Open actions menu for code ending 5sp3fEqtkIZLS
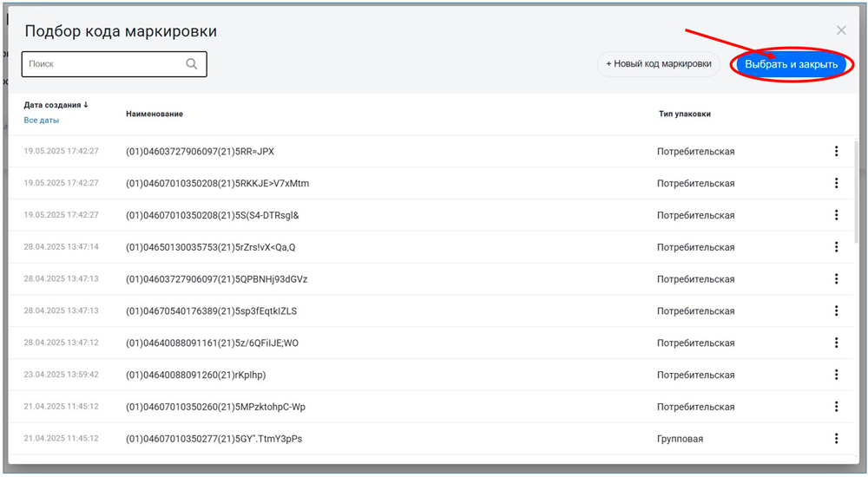The width and height of the screenshot is (868, 477). (x=836, y=310)
